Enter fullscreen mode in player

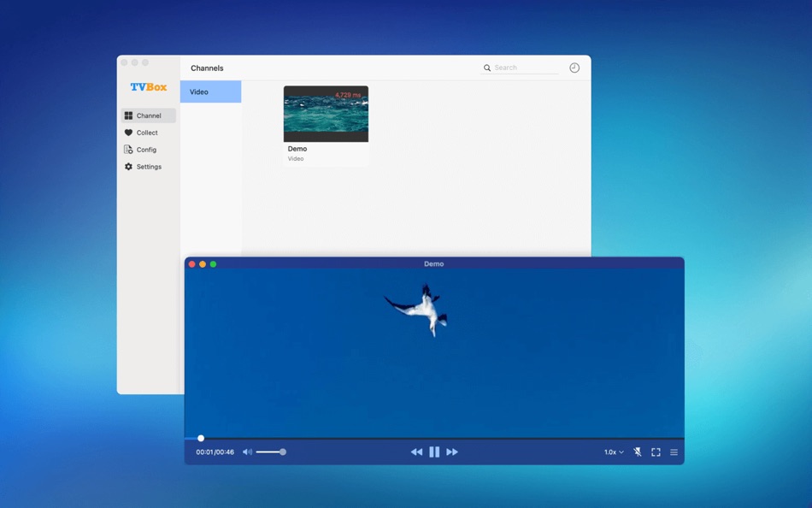(656, 452)
